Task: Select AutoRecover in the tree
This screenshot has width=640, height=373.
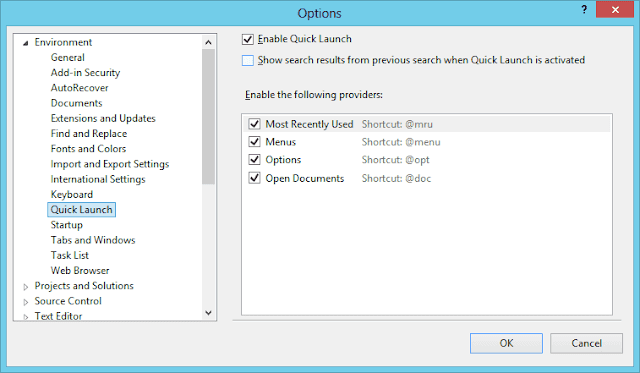Action: click(x=80, y=88)
